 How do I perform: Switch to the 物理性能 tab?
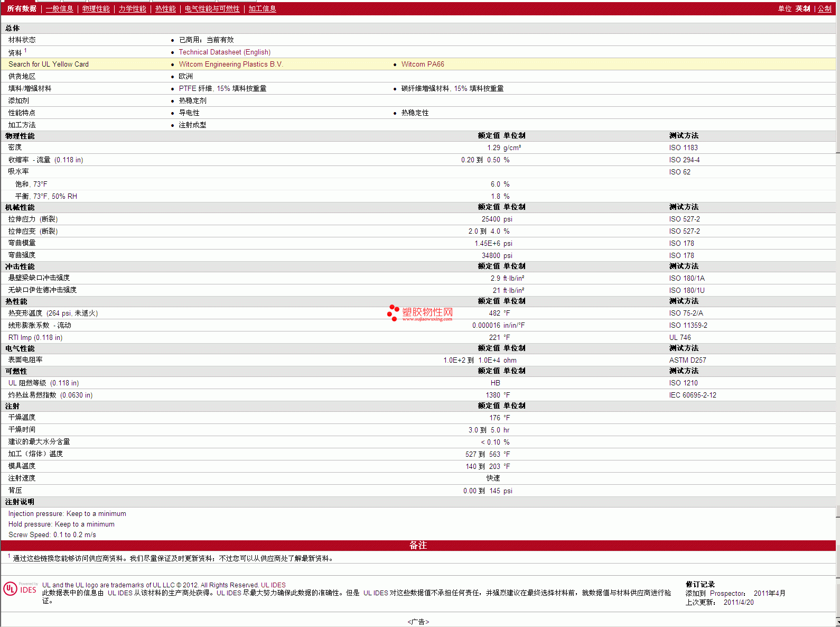pos(96,8)
